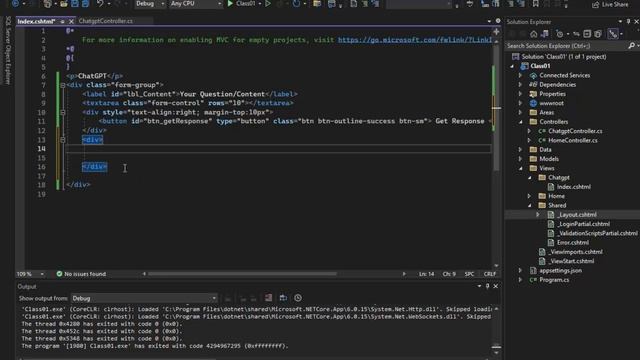Select HomeController.cs in Solution Explorer
640x360 pixels.
point(573,140)
